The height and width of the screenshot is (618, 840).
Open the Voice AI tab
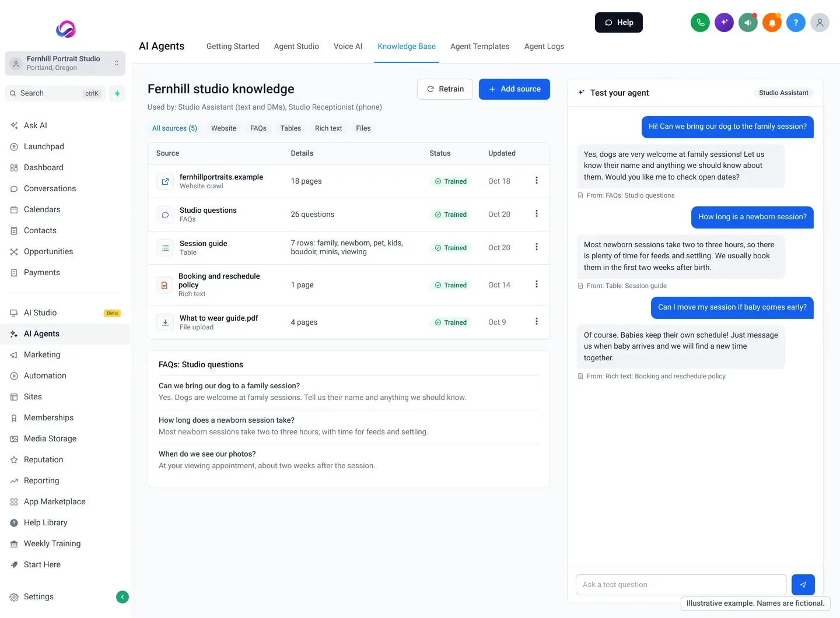[x=348, y=47]
